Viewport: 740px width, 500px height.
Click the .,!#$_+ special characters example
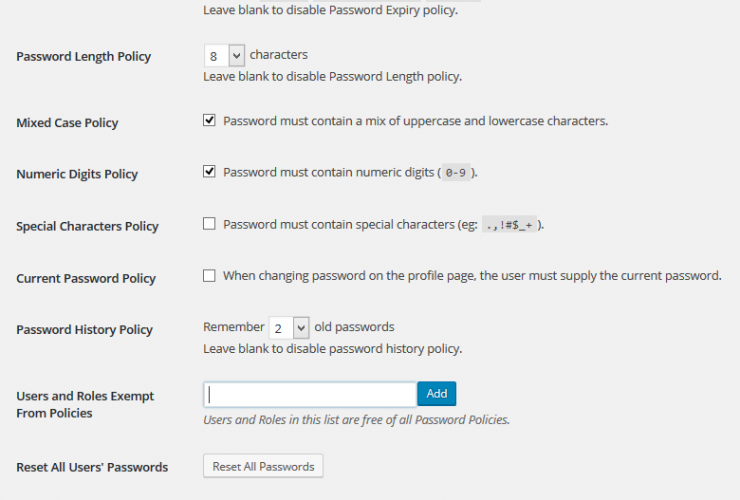point(514,225)
